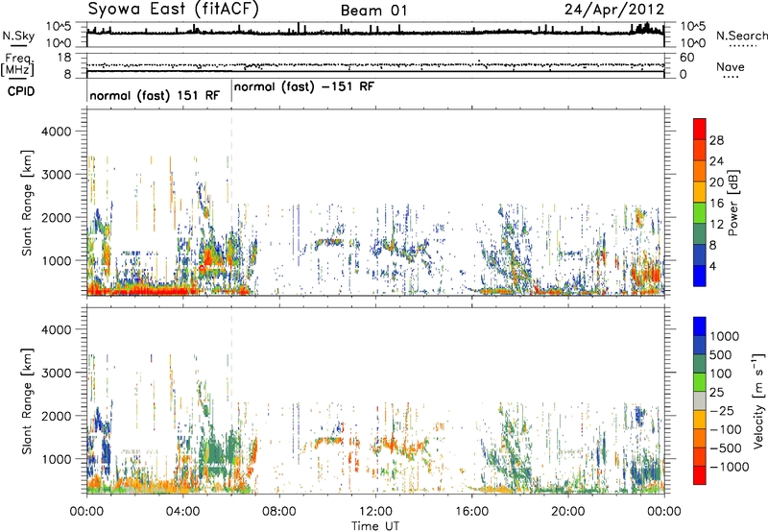Screen dimensions: 768x532
Task: Click the '12:00' time axis tick label
Action: 375,512
